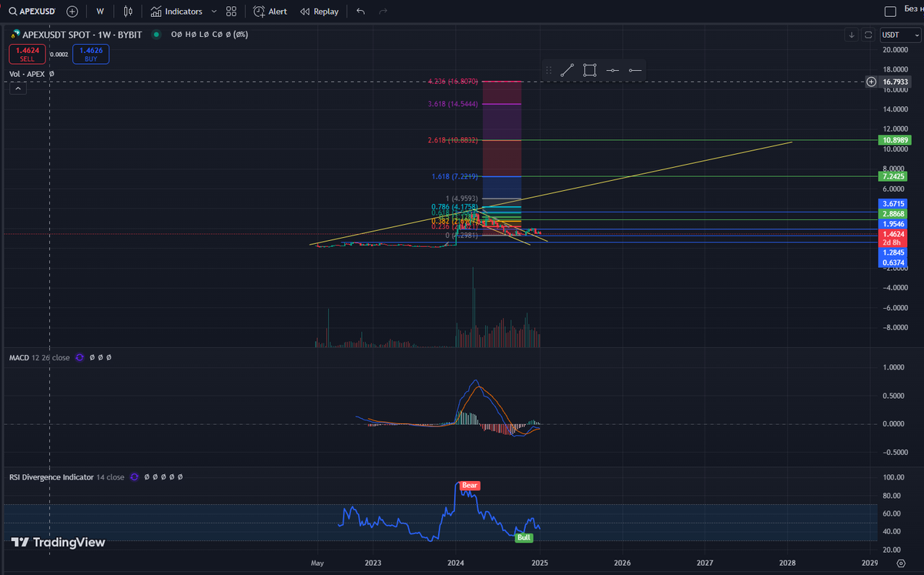This screenshot has height=575, width=924.
Task: Redo the last chart action
Action: click(x=383, y=12)
